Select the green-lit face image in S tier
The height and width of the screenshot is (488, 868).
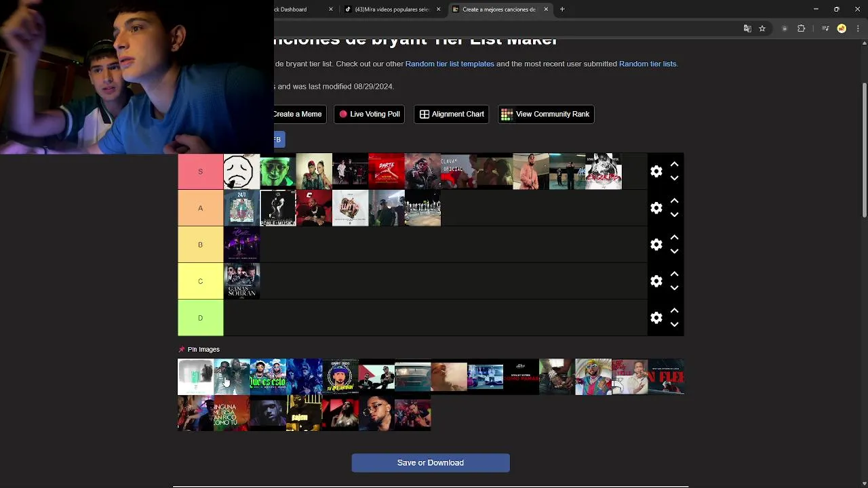pyautogui.click(x=278, y=171)
